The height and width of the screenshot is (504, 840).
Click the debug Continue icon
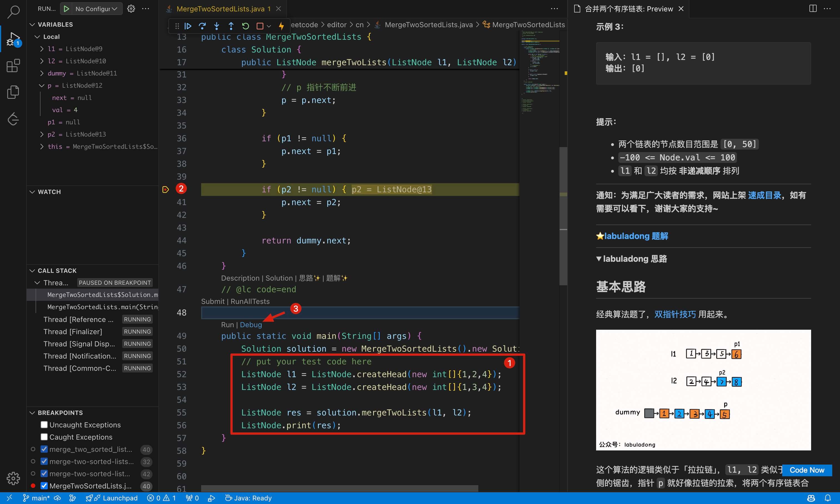[188, 26]
